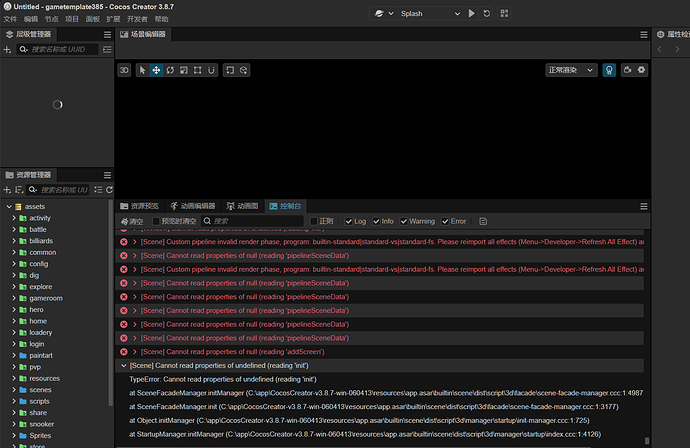Viewport: 690px width, 448px height.
Task: Switch to the asset preview tab
Action: 139,206
